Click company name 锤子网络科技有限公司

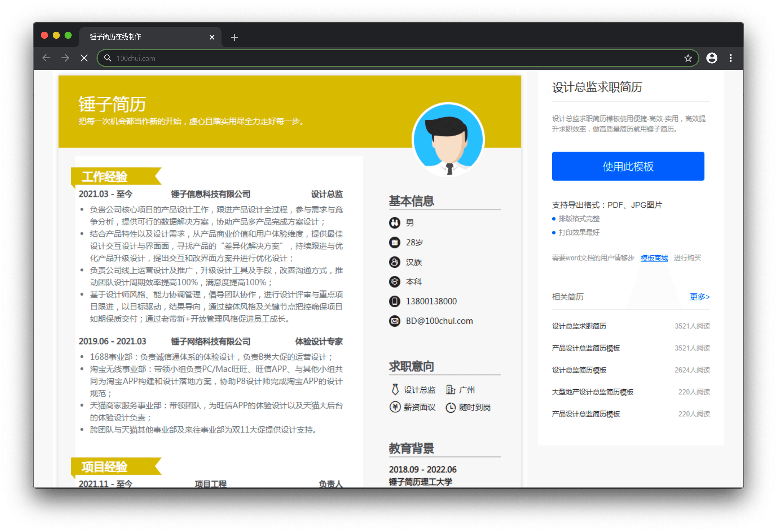pos(210,341)
